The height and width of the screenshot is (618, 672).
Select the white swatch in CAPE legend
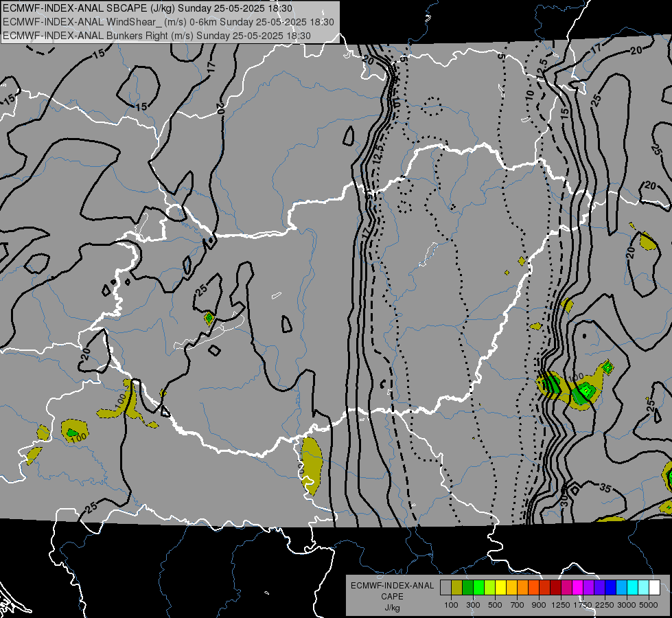655,587
